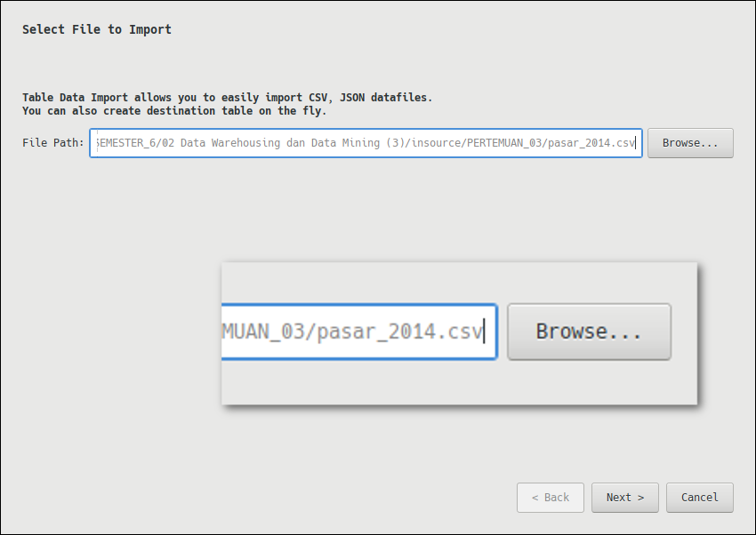The image size is (756, 535).
Task: Click the Browse... button beside File Path
Action: click(689, 143)
